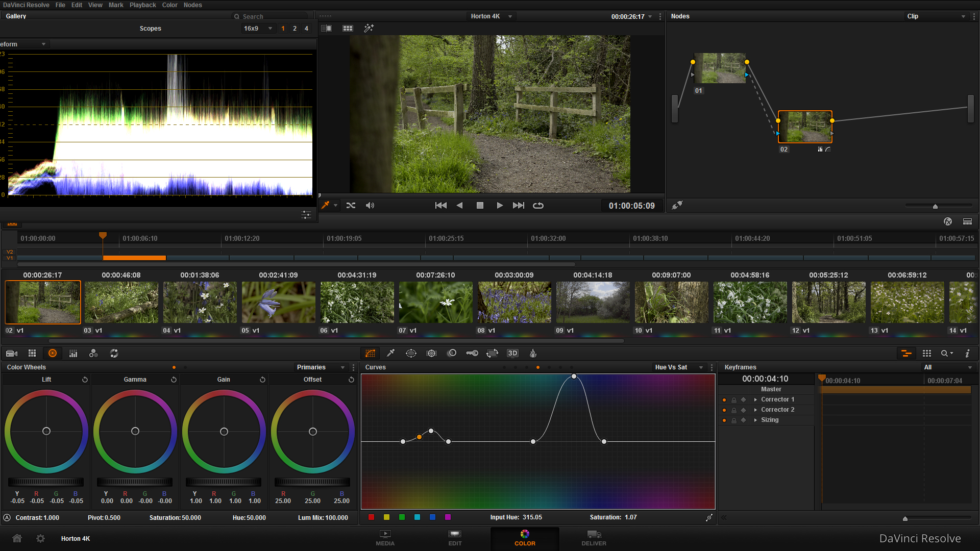Open the 3D stereoscopic palette

[x=512, y=353]
